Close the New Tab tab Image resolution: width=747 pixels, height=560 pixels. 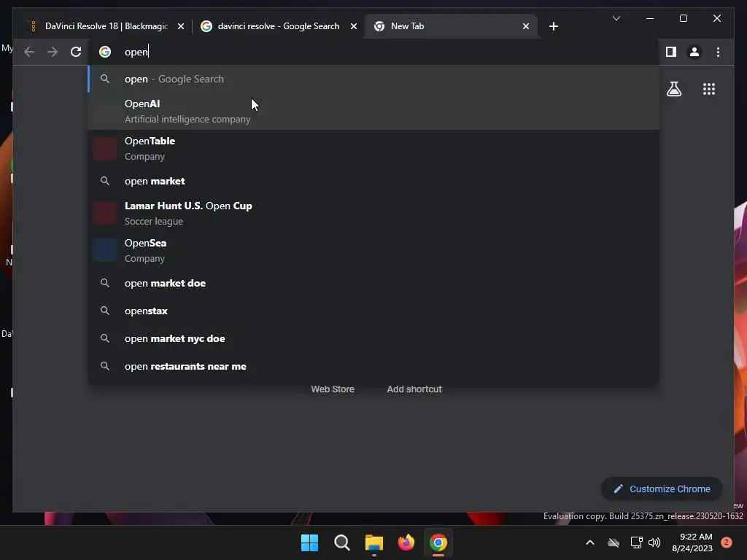click(526, 26)
